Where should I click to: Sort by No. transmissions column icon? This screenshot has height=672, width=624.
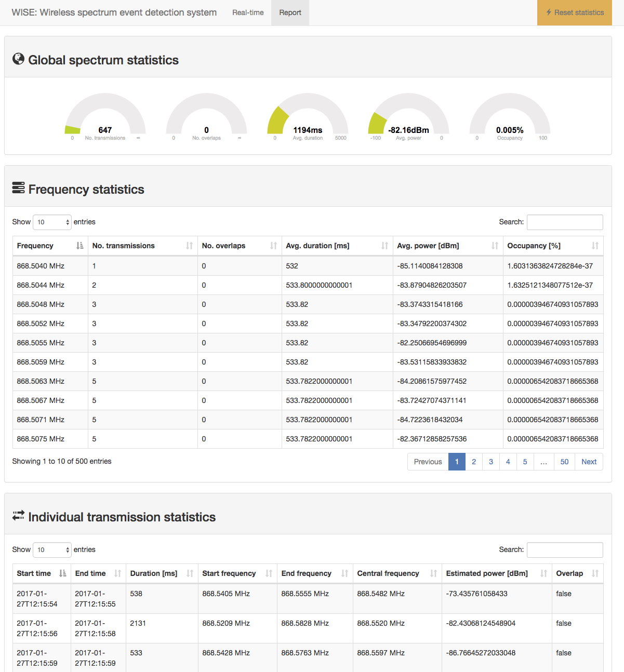[x=189, y=246]
